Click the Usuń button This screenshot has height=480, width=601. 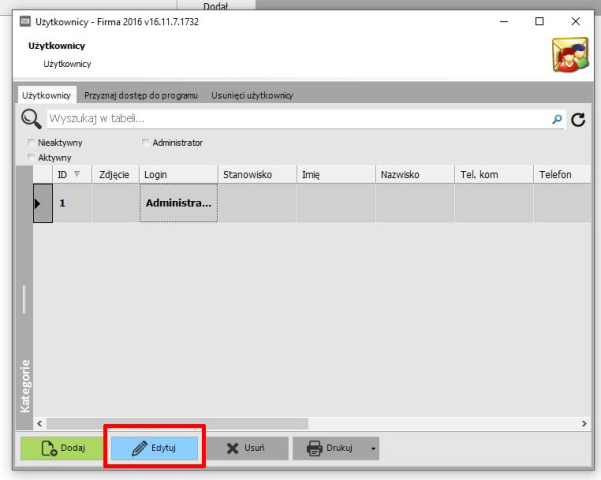[246, 448]
